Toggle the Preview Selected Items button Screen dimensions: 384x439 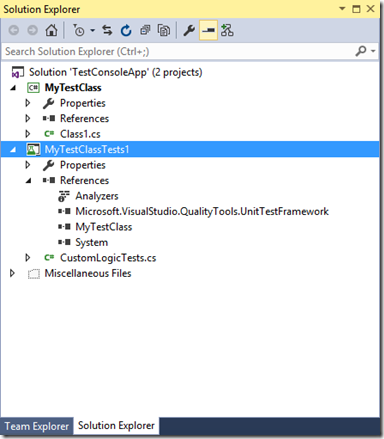(x=208, y=30)
